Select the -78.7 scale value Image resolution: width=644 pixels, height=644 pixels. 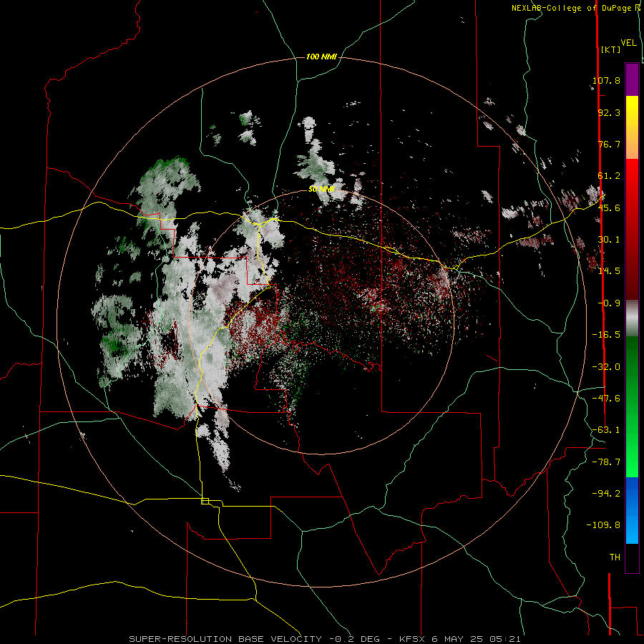[x=606, y=462]
